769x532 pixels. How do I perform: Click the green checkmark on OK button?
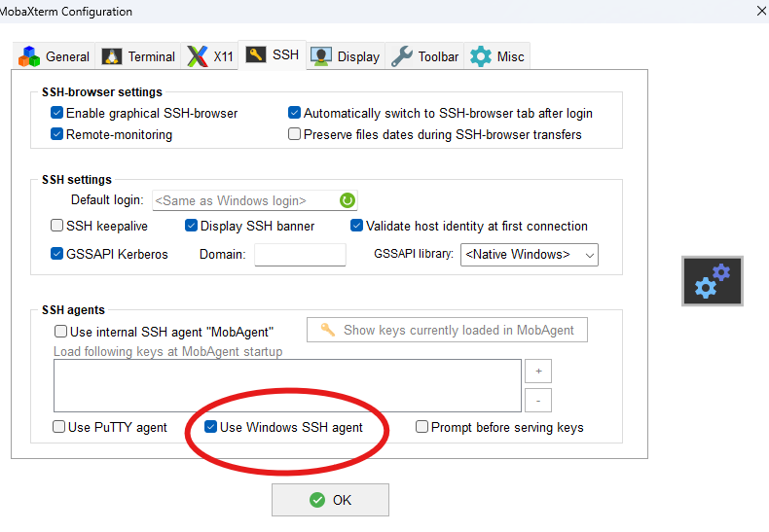[x=317, y=500]
